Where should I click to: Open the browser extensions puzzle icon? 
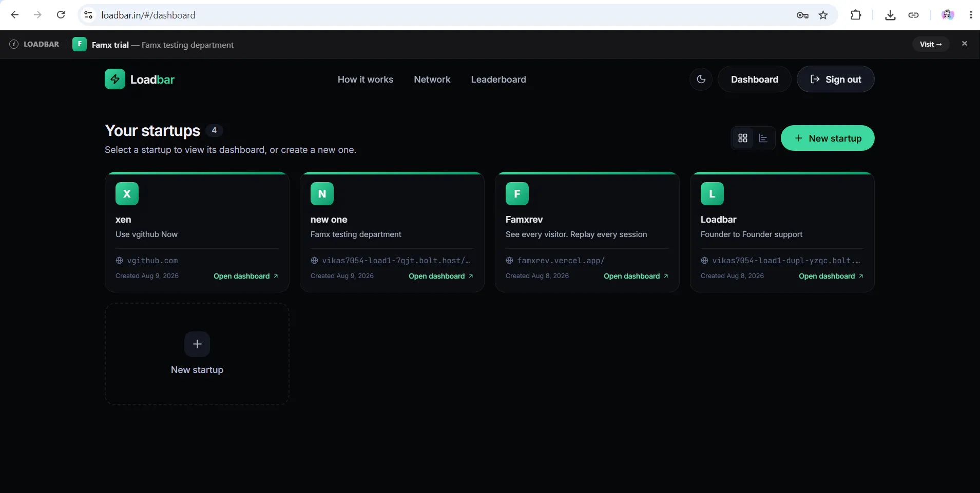click(856, 15)
